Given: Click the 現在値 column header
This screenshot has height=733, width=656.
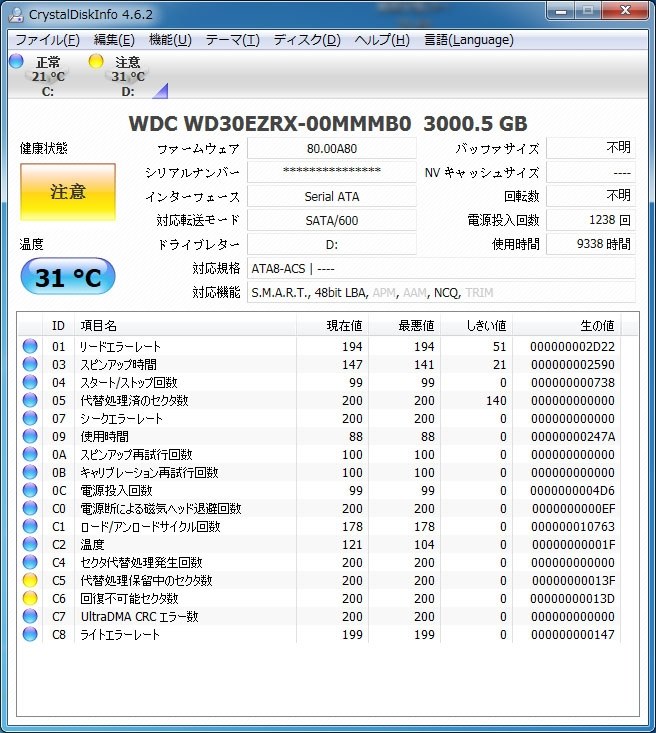Looking at the screenshot, I should (x=332, y=325).
